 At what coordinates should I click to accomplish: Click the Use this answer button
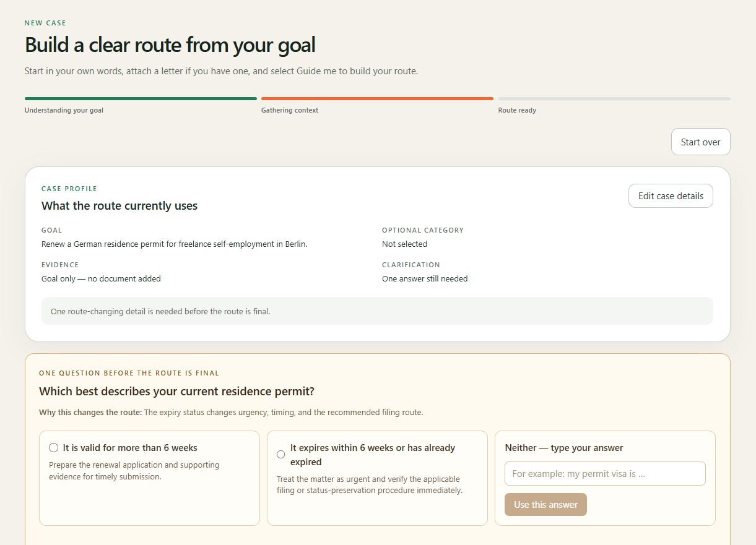tap(545, 505)
